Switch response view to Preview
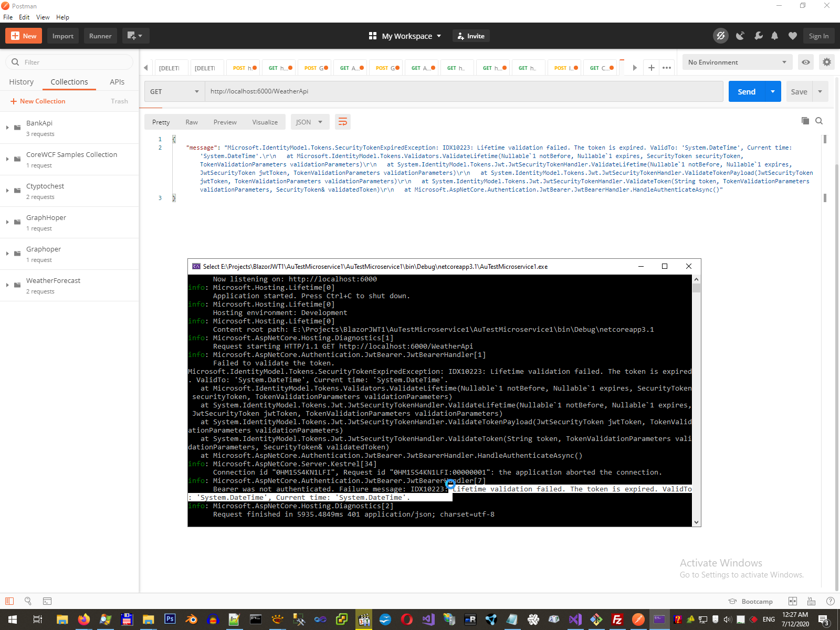This screenshot has height=630, width=840. (x=225, y=122)
